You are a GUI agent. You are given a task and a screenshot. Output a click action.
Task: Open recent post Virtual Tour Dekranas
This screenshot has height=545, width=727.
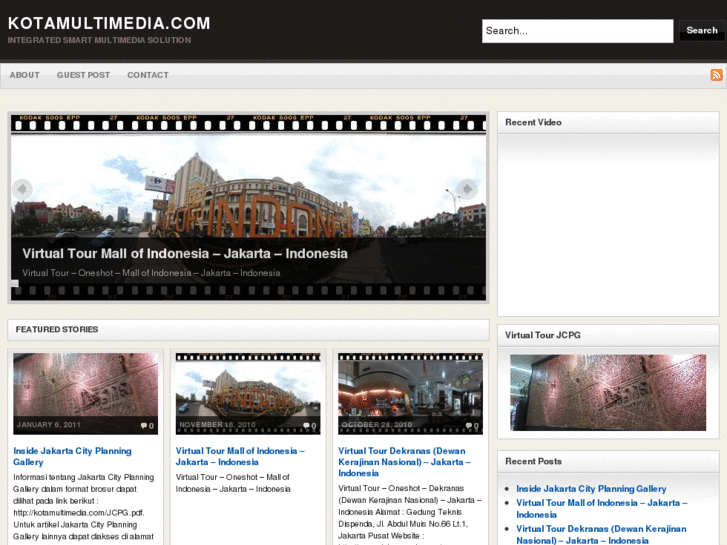click(x=601, y=534)
